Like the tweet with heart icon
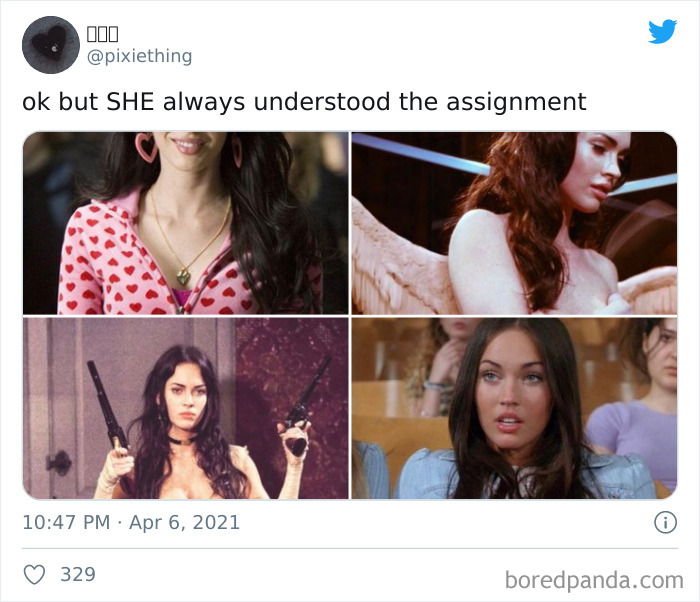Screen dimensions: 700x602 (x=34, y=574)
